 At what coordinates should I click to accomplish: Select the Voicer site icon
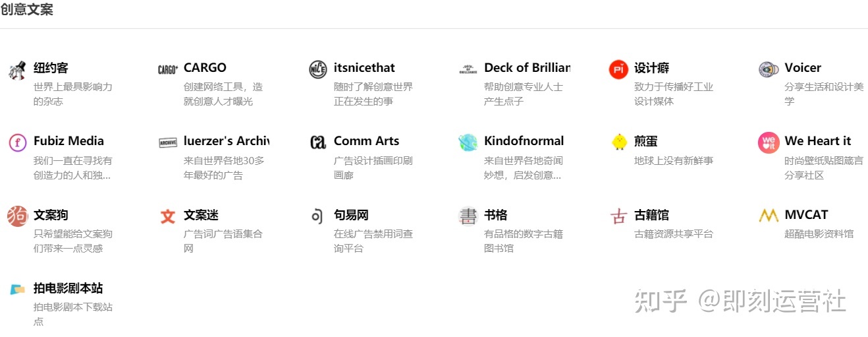click(x=769, y=69)
